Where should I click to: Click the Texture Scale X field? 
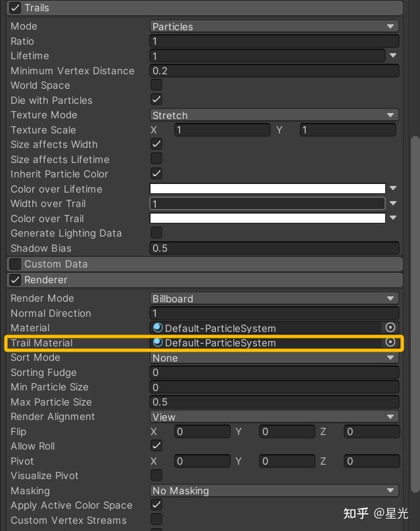click(222, 129)
